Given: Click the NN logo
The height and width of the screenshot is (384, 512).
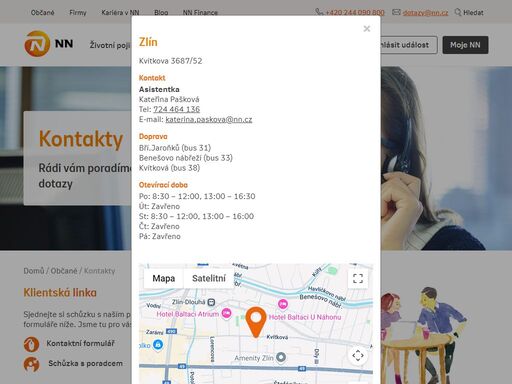Looking at the screenshot, I should tap(49, 44).
